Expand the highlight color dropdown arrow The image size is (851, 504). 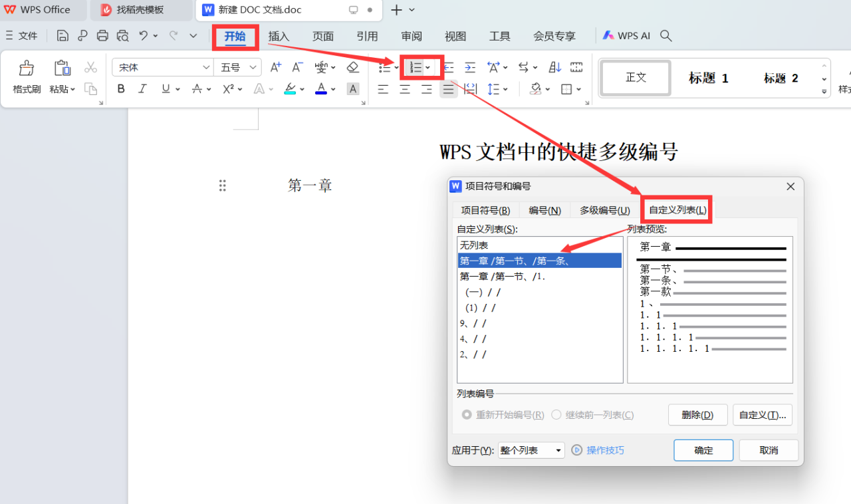pyautogui.click(x=302, y=89)
